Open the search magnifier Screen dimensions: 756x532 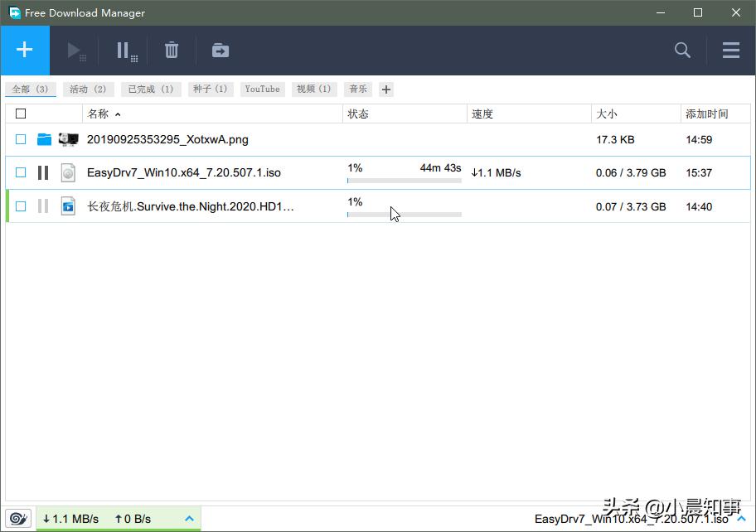(x=682, y=50)
